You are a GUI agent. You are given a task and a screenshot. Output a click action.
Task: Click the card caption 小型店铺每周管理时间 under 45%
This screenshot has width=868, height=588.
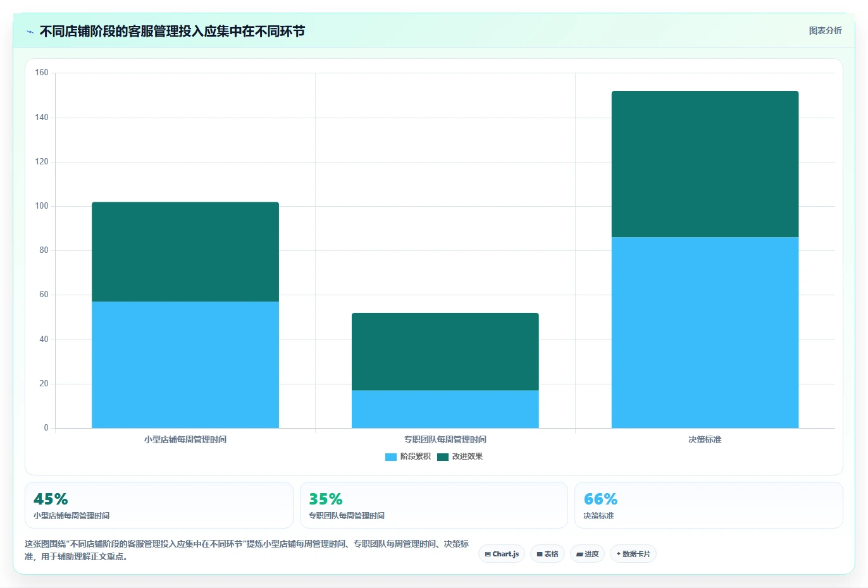coord(71,516)
